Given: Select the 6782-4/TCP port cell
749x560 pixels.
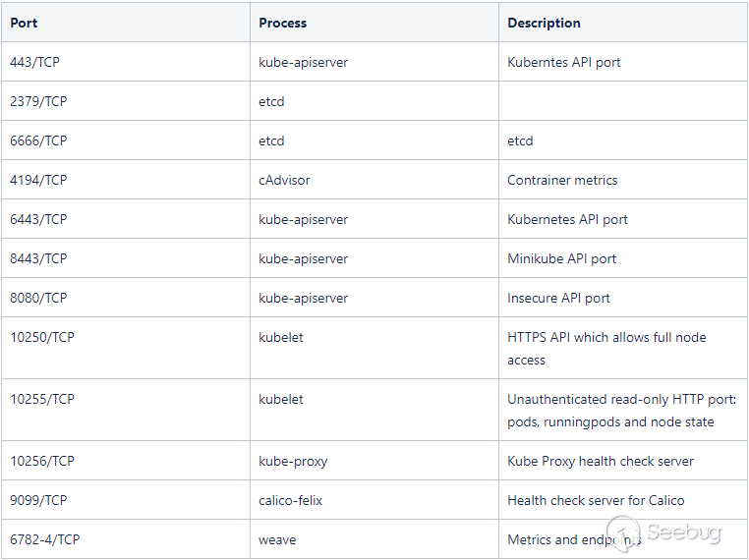Looking at the screenshot, I should coord(44,539).
